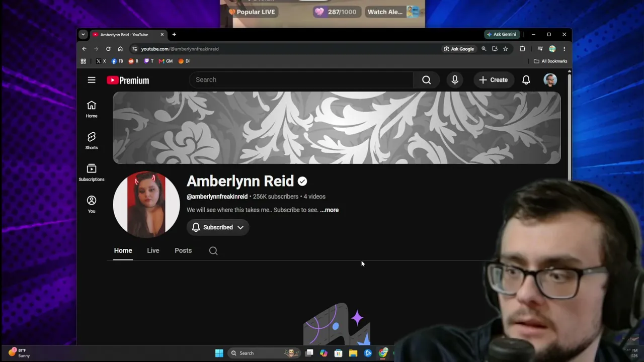Image resolution: width=644 pixels, height=362 pixels.
Task: Expand the channel description with ...more
Action: [329, 210]
